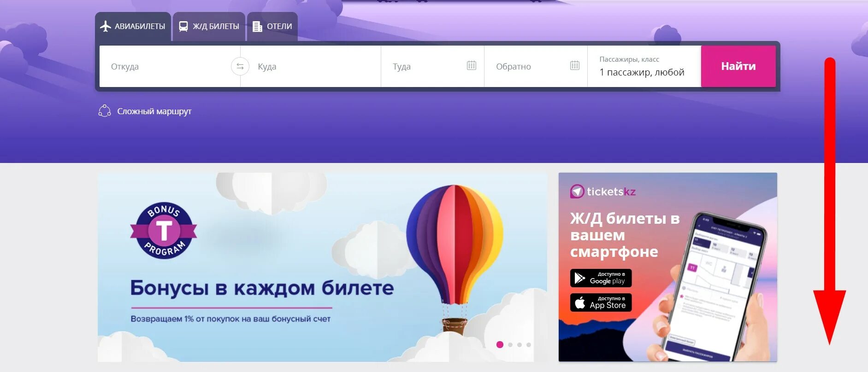This screenshot has height=372, width=868.
Task: Expand the Пассажиры, класс selector
Action: (644, 66)
